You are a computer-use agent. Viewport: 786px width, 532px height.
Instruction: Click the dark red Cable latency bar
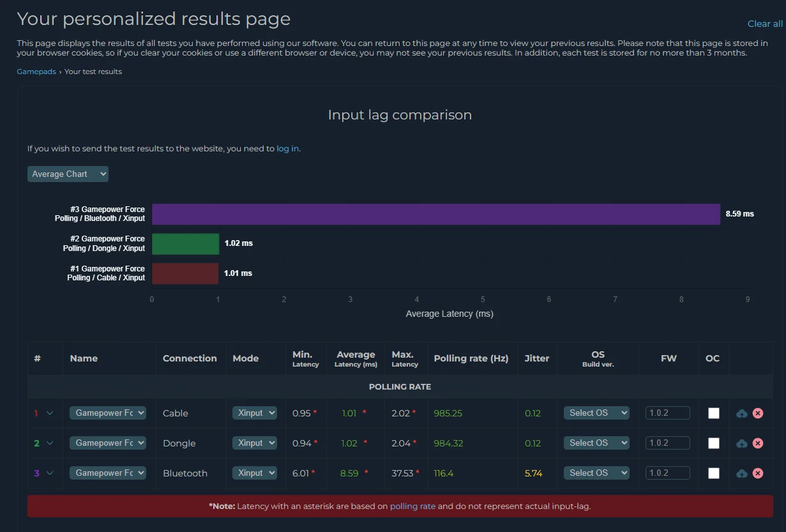click(185, 273)
